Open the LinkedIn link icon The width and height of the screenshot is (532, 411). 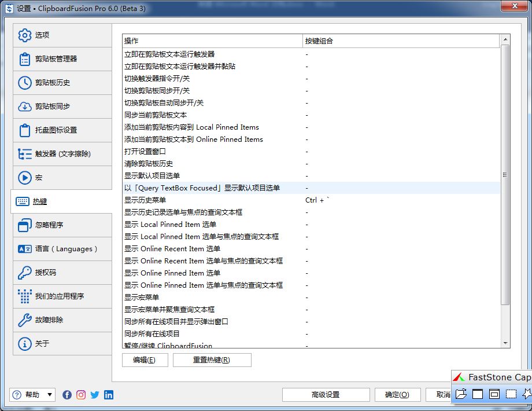pyautogui.click(x=109, y=395)
